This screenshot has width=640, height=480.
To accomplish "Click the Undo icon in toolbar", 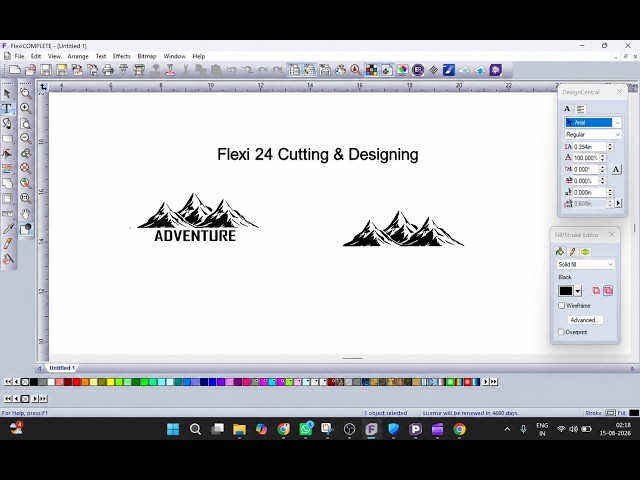I will (231, 70).
